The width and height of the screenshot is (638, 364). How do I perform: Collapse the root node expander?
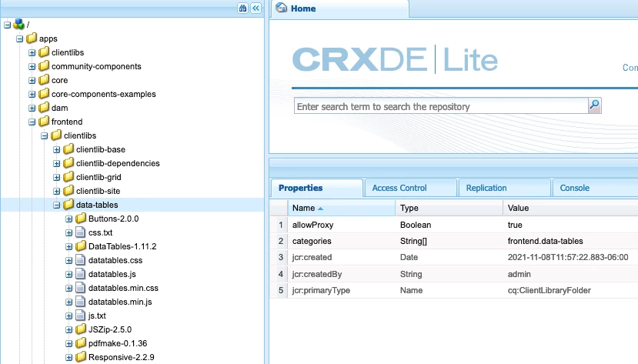[7, 25]
